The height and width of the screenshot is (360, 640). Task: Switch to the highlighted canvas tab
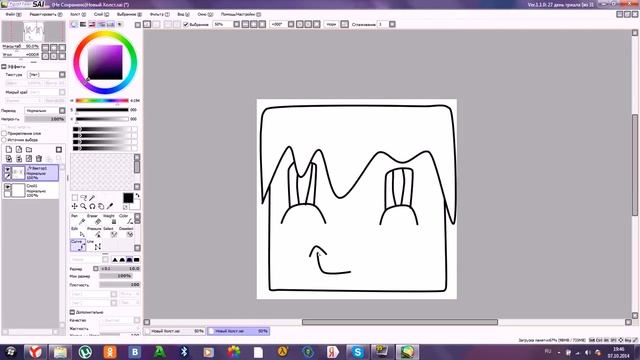pyautogui.click(x=238, y=331)
